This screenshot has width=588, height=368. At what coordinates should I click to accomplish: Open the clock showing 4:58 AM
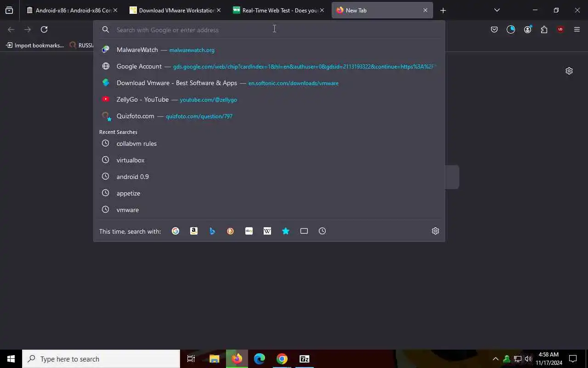548,359
